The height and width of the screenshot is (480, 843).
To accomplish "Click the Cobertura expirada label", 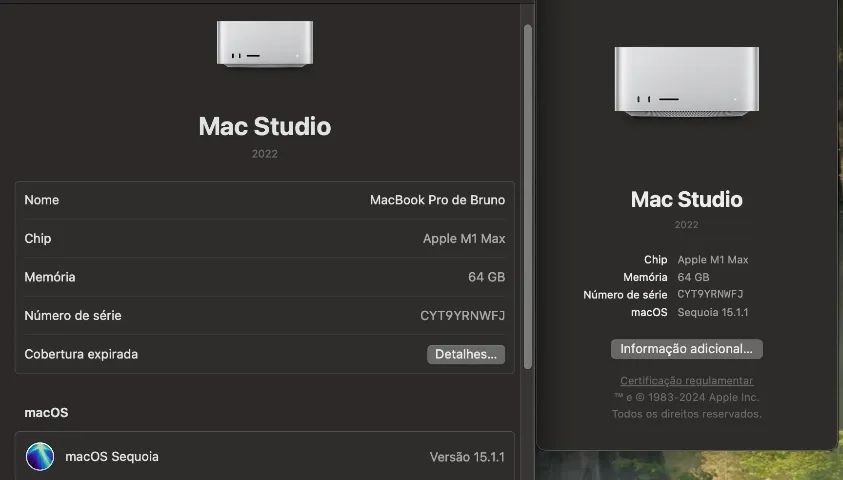I will tap(81, 354).
